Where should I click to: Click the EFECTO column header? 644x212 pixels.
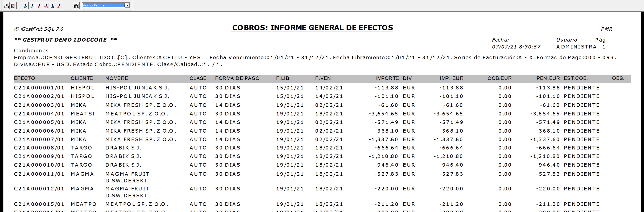25,78
